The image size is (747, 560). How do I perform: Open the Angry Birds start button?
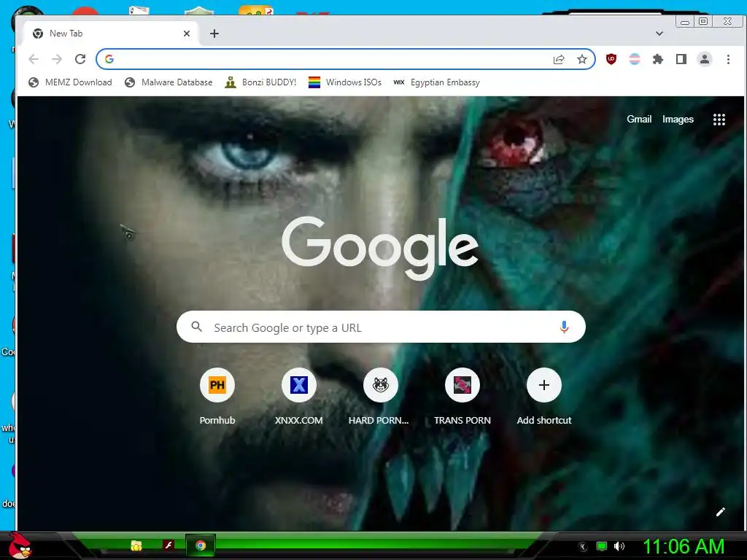pyautogui.click(x=20, y=545)
